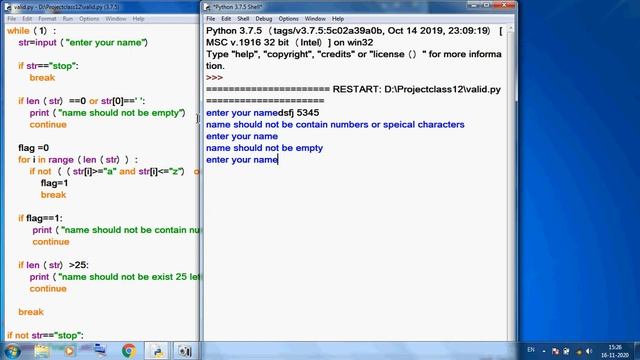Click 'continue' under 'if len(str) >25'
The height and width of the screenshot is (360, 640).
pos(48,289)
